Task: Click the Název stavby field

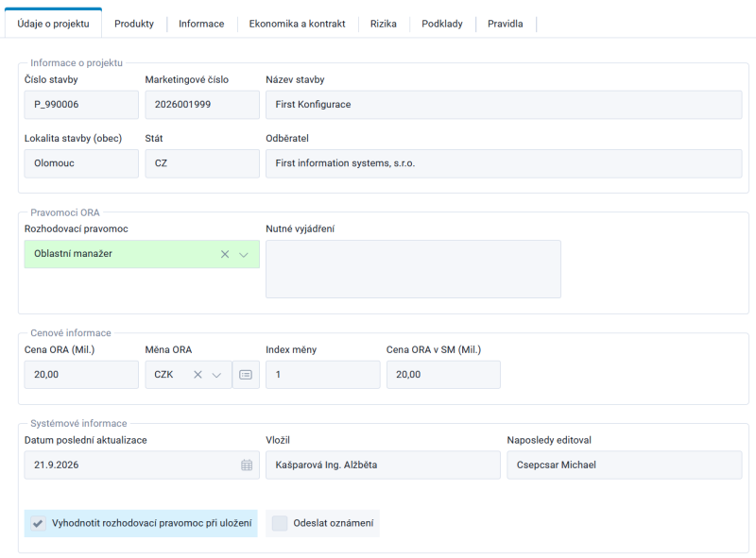Action: point(504,105)
